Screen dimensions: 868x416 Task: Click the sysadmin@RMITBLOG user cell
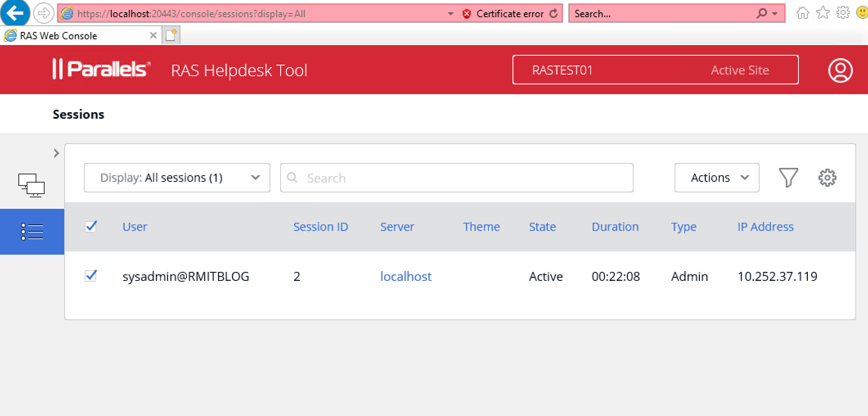(186, 276)
